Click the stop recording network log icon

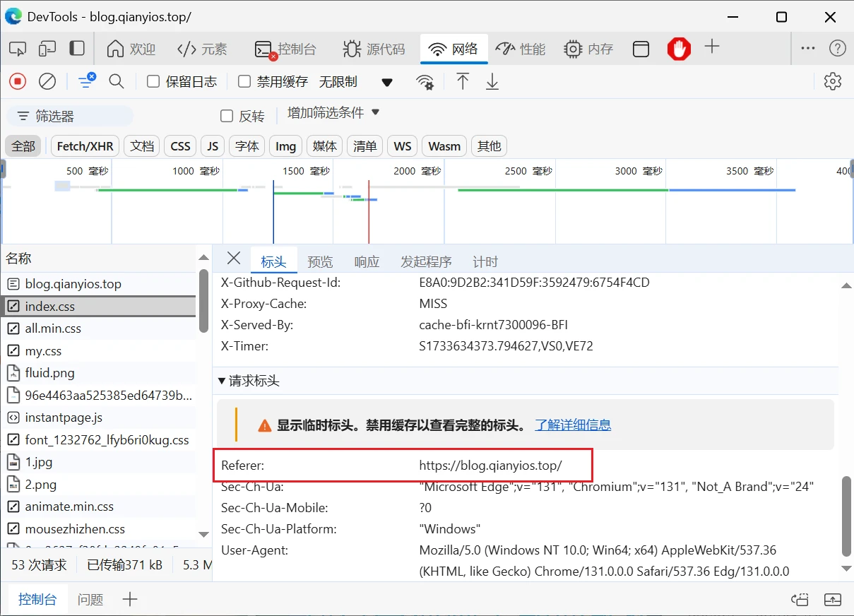[x=18, y=82]
